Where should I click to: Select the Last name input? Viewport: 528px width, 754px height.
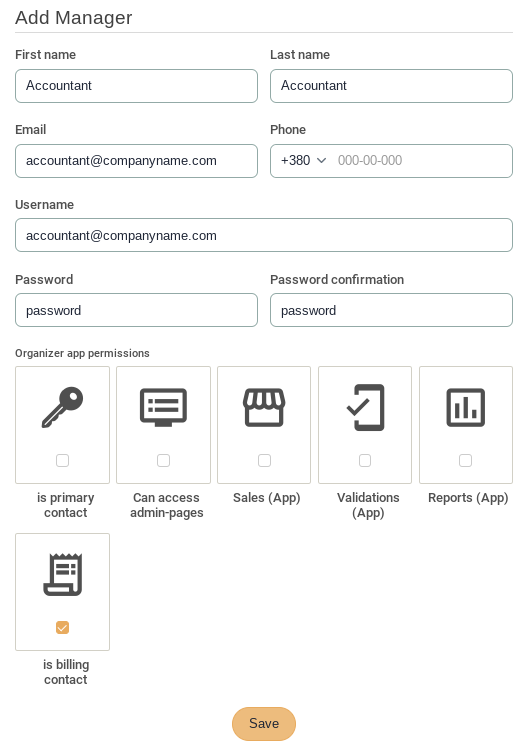pyautogui.click(x=391, y=86)
